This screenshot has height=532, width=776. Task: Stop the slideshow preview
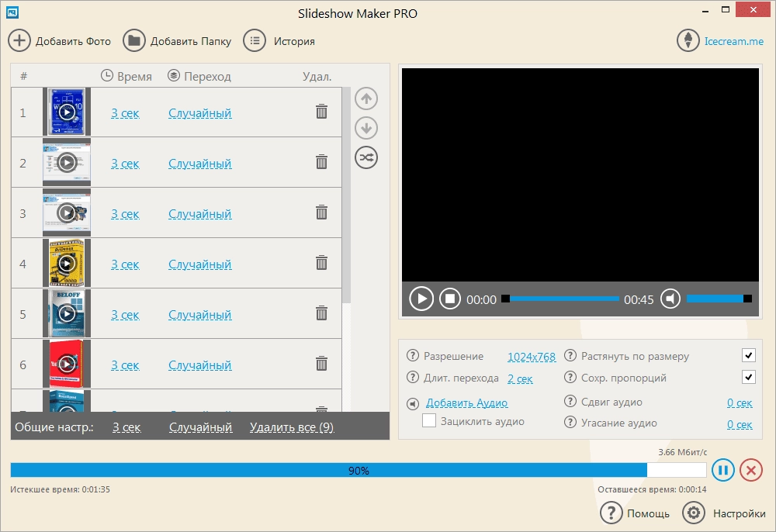(450, 299)
